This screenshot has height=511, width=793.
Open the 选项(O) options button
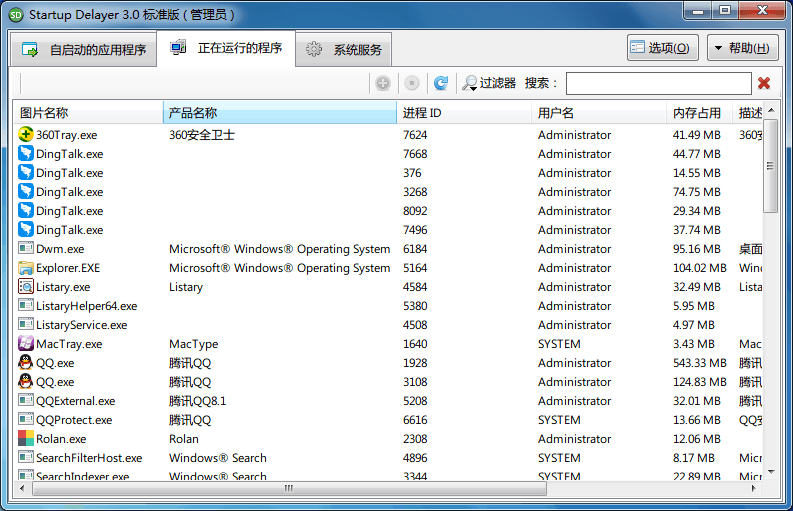click(662, 48)
